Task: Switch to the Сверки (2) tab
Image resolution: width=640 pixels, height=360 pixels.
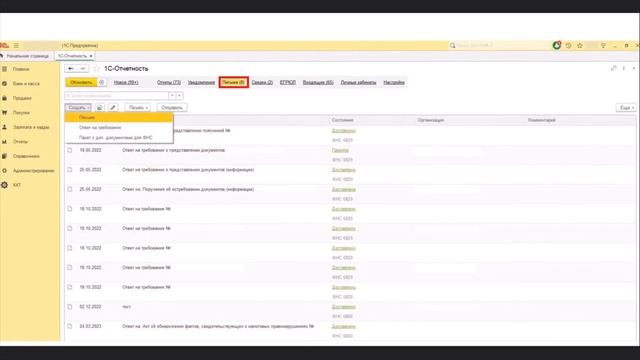Action: click(262, 82)
